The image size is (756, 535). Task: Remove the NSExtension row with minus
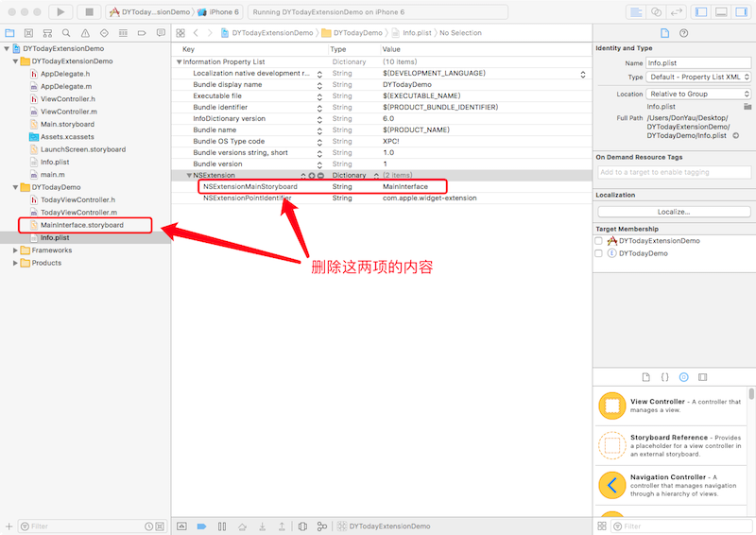click(x=320, y=176)
